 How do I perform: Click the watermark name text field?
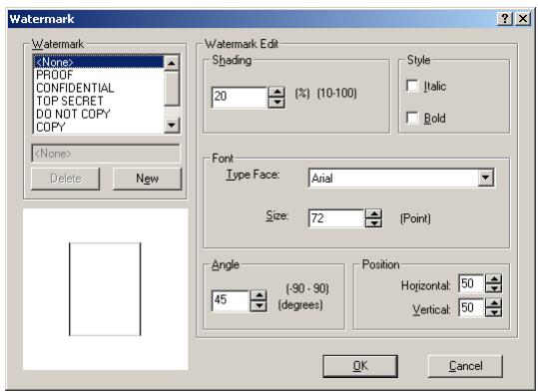pyautogui.click(x=106, y=154)
